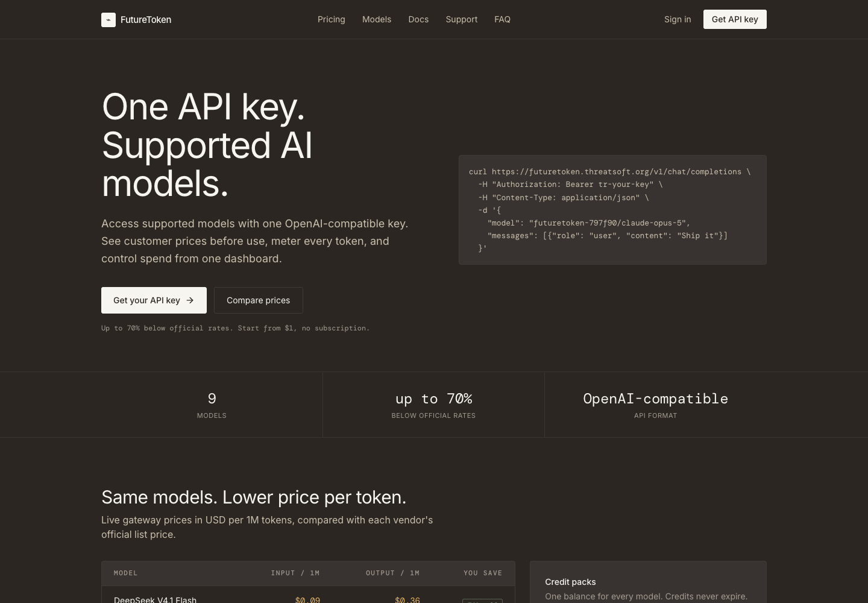Open Docs from the top navigation
The image size is (868, 603).
(418, 19)
